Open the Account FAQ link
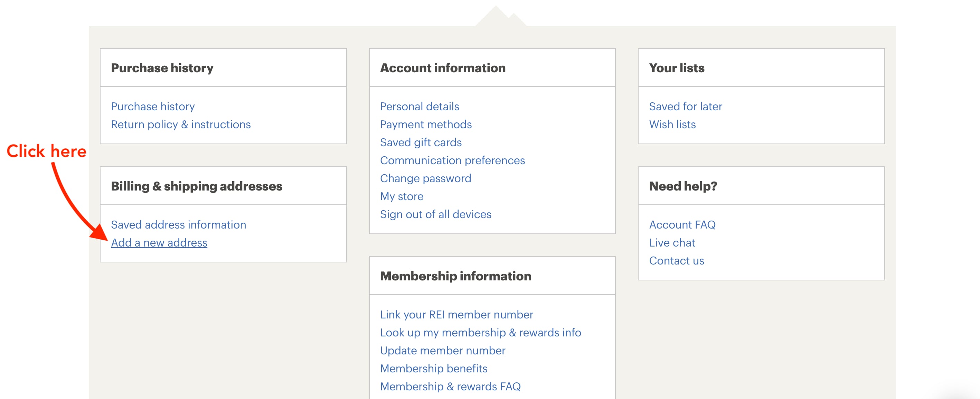This screenshot has width=980, height=399. click(682, 225)
